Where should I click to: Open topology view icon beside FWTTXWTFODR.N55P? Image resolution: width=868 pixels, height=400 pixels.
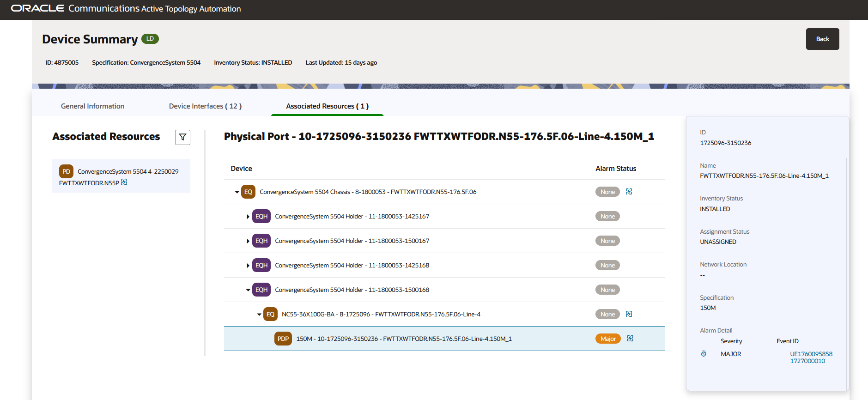click(124, 182)
